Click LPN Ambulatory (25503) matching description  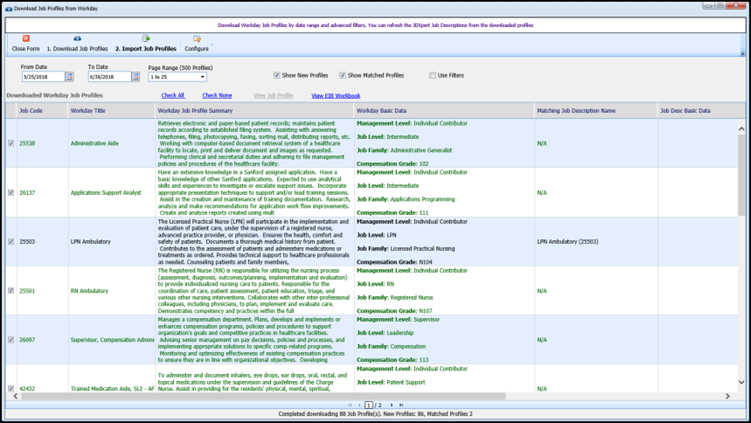(568, 241)
